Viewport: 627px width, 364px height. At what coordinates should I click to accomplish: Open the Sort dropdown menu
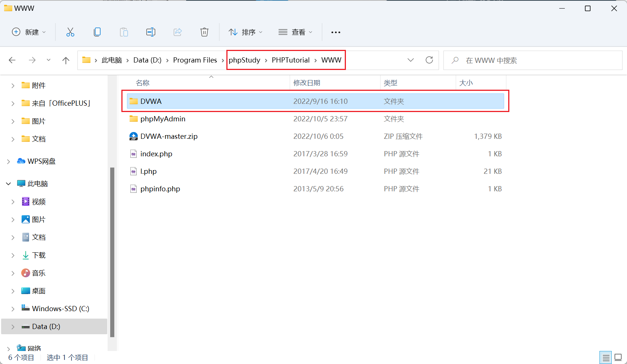tap(245, 32)
